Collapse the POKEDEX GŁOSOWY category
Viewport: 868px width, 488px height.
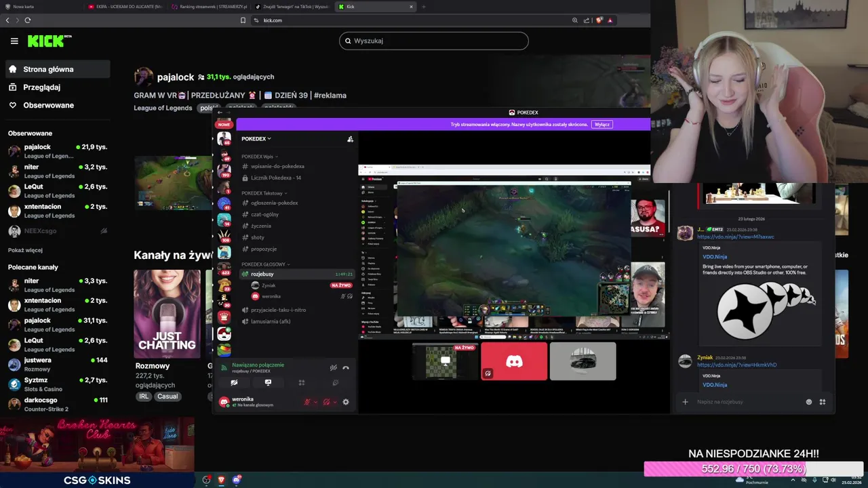(x=265, y=264)
